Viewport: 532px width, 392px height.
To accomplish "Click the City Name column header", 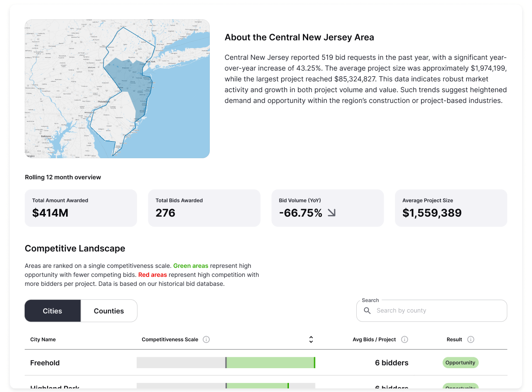I will (x=43, y=339).
